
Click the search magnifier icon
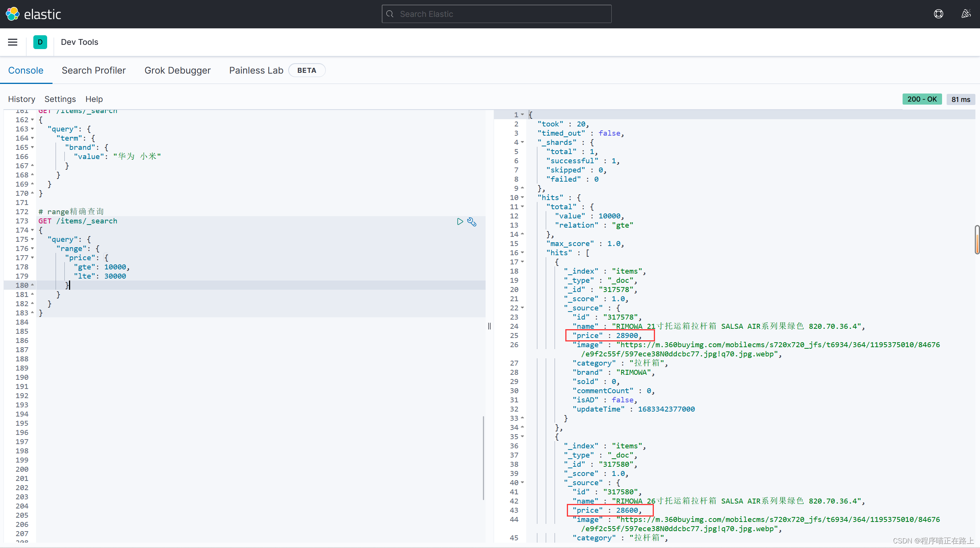coord(390,14)
